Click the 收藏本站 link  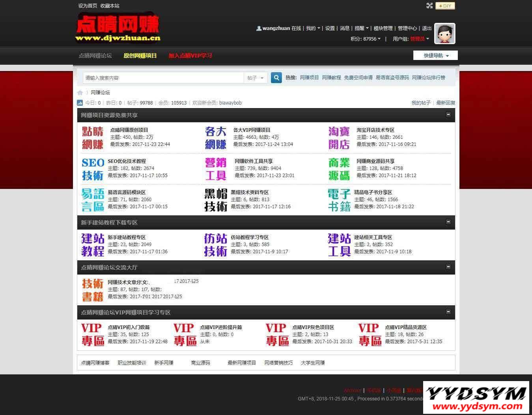(x=110, y=6)
